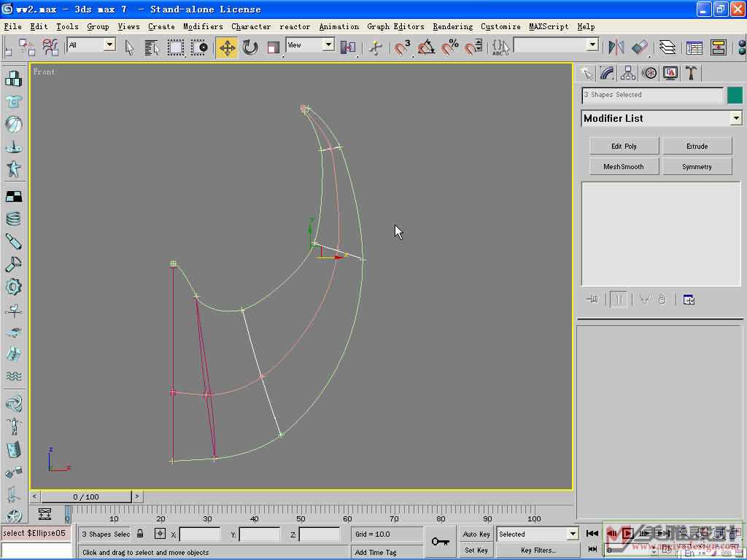The width and height of the screenshot is (747, 560).
Task: Click the X coordinate input field
Action: pos(199,534)
